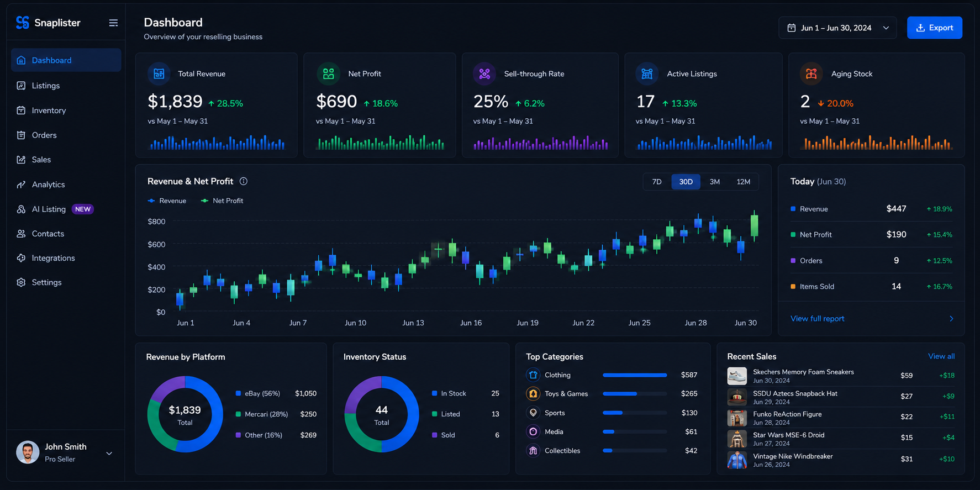This screenshot has width=980, height=490.
Task: Click the info icon beside Revenue & Net Profit
Action: click(244, 181)
